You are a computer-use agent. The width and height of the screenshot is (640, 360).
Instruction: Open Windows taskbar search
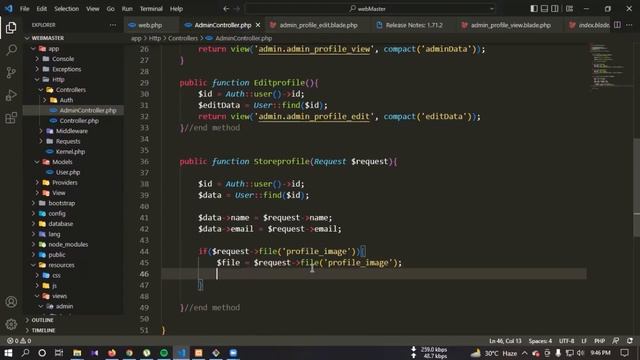click(x=25, y=353)
